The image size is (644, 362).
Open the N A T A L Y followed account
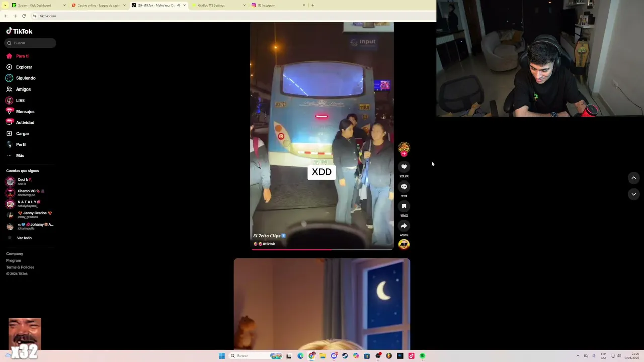[30, 204]
